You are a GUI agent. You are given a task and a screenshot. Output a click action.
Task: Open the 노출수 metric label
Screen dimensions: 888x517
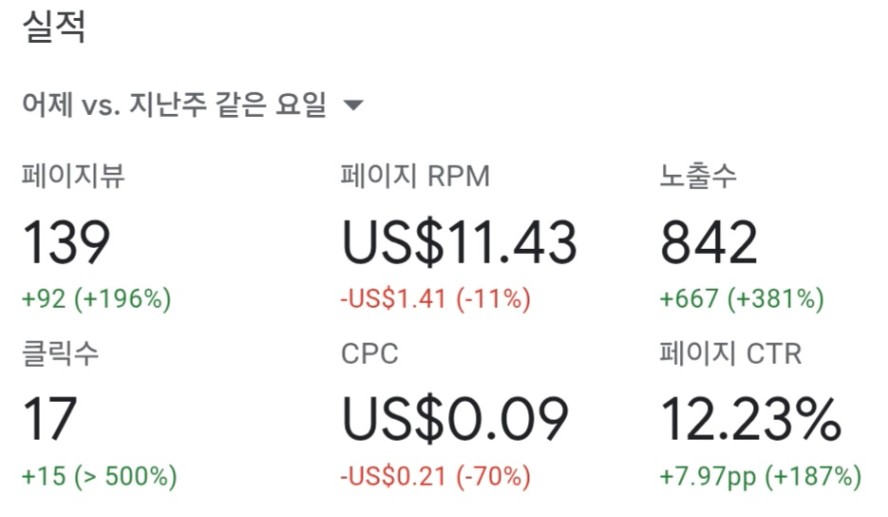(x=698, y=176)
